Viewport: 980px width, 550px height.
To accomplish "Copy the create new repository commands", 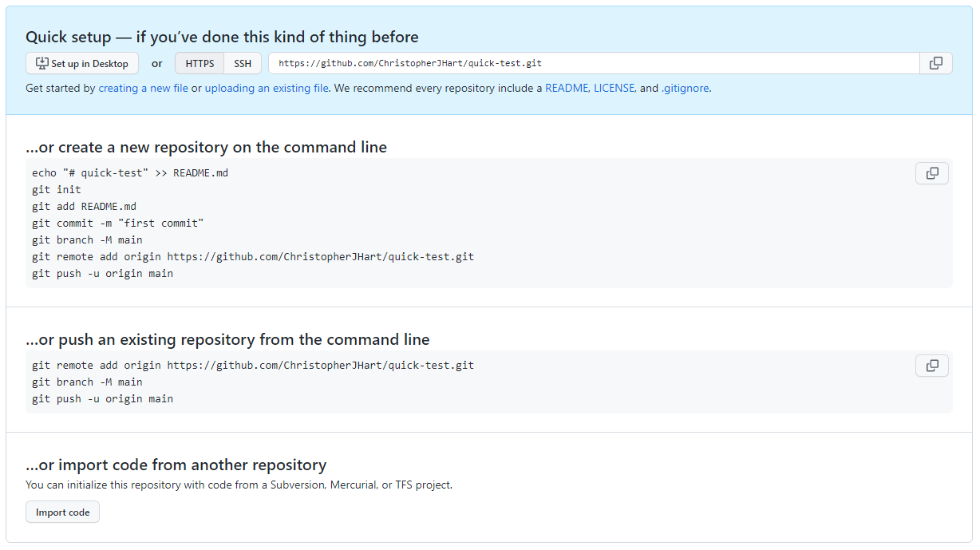I will point(931,173).
